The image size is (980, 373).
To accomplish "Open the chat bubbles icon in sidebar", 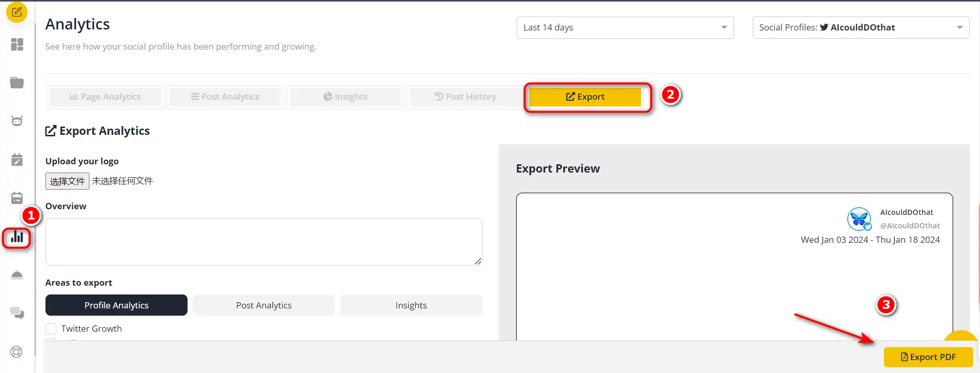I will click(x=17, y=313).
